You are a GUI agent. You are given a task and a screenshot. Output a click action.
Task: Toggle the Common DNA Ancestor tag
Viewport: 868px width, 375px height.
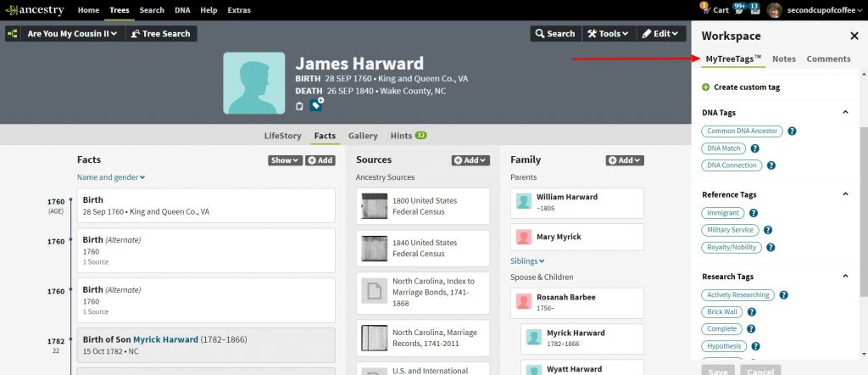743,132
